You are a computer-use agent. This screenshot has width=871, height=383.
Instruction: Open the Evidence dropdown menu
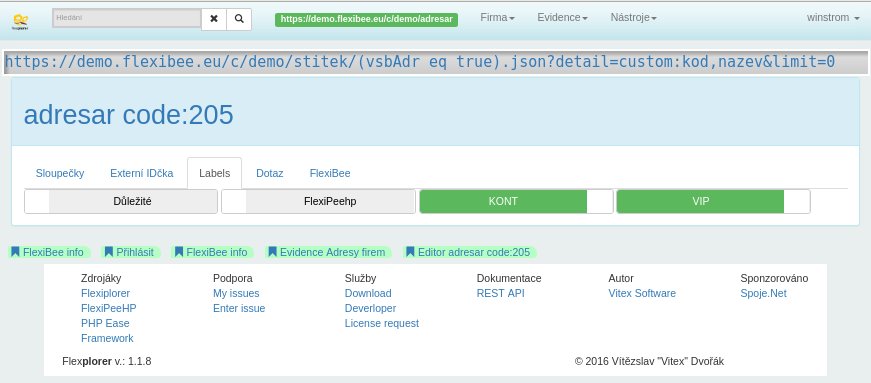click(x=562, y=18)
